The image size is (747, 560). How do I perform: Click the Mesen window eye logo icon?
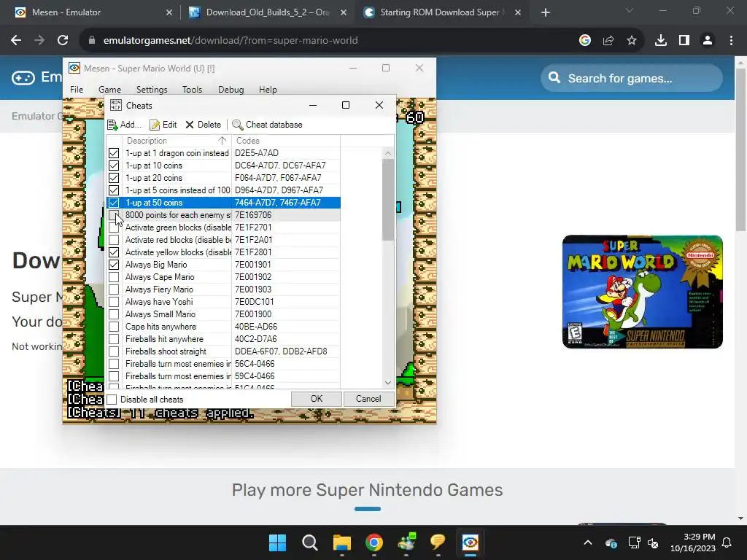[x=74, y=68]
